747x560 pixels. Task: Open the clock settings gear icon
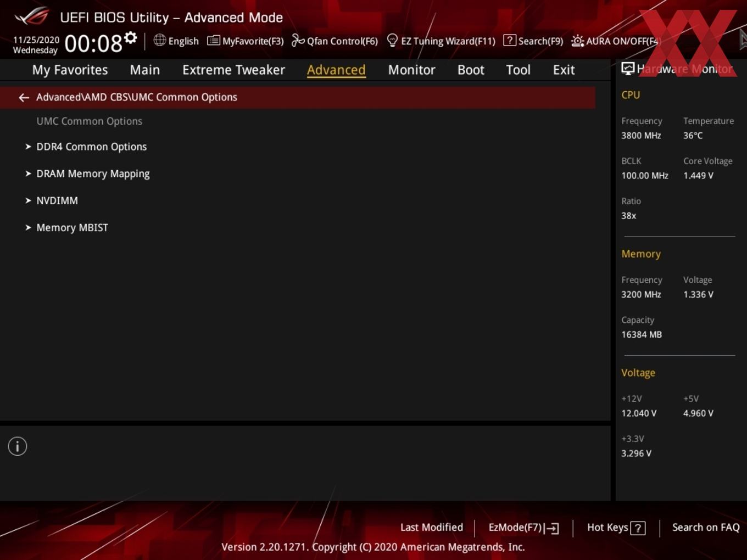[130, 37]
